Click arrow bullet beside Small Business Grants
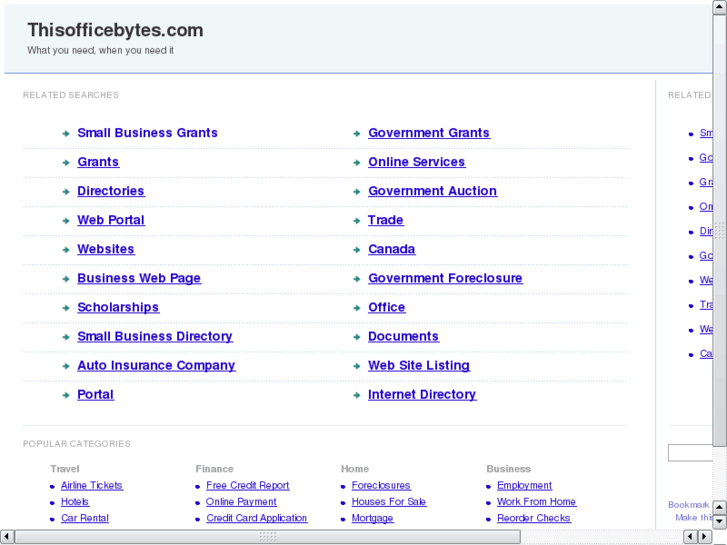Screen dimensions: 727x545 tap(66, 133)
